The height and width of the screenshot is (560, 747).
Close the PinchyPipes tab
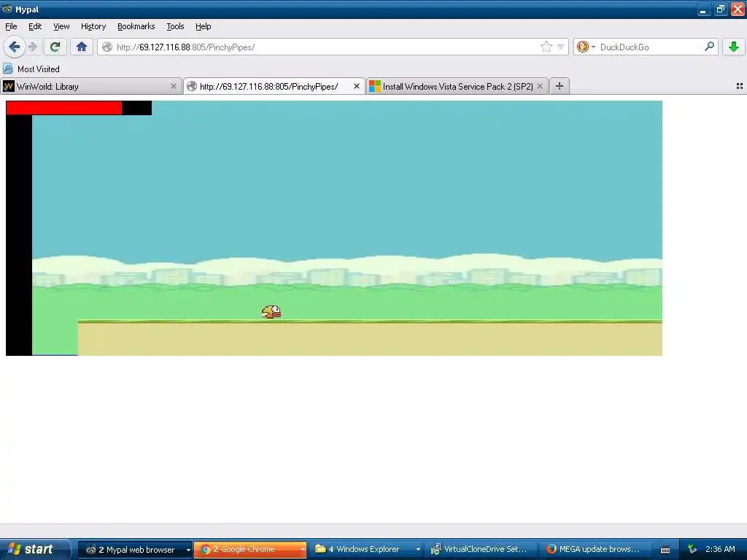356,86
